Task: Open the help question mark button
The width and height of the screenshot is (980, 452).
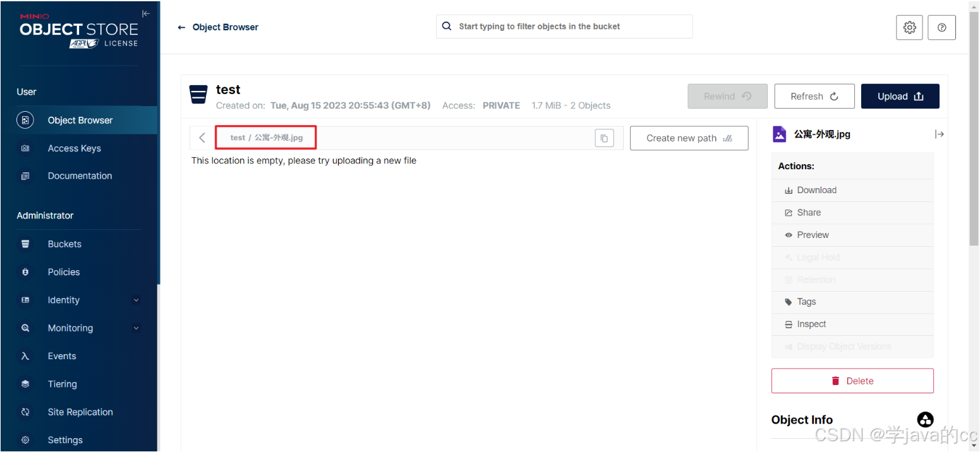Action: point(941,27)
